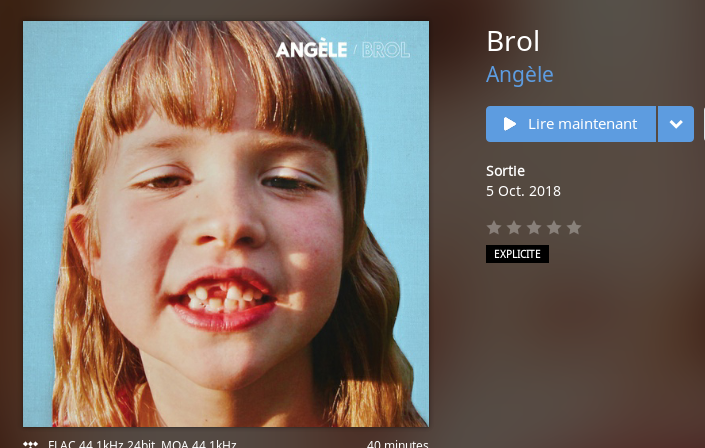Click the 5 Oct. 2018 release date
Screen dimensions: 705x448
[x=523, y=191]
